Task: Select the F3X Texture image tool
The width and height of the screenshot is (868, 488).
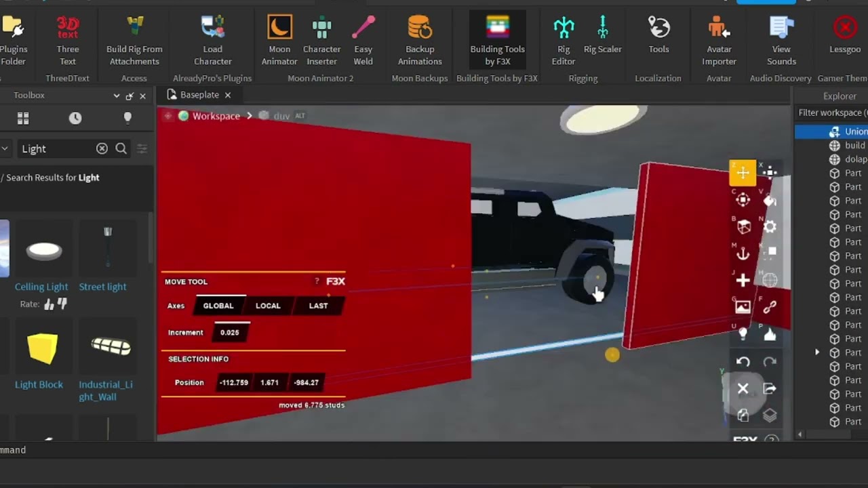Action: click(743, 307)
